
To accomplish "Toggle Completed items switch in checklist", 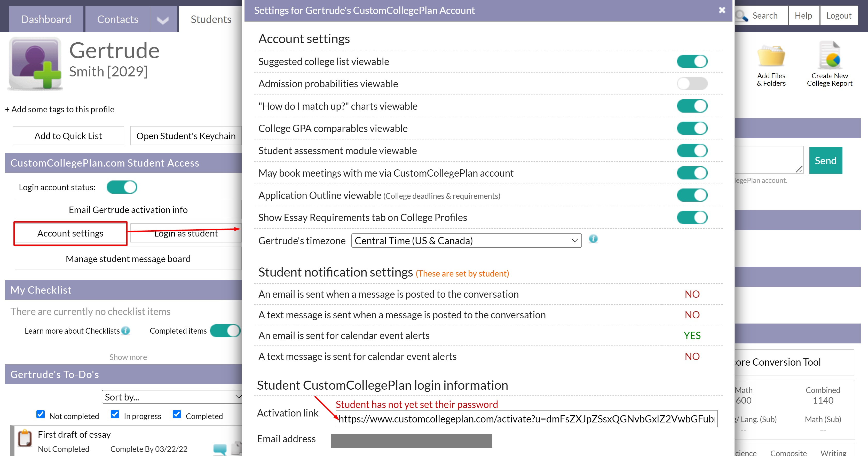I will 225,331.
